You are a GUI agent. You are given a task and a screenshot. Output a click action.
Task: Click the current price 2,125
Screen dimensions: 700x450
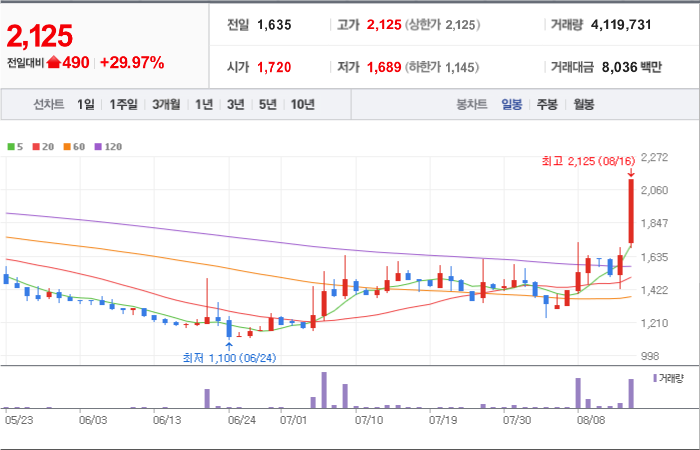[x=40, y=36]
